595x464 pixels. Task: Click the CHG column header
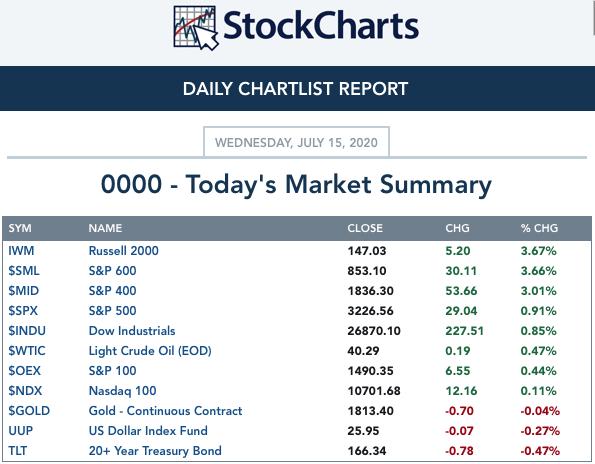[458, 228]
